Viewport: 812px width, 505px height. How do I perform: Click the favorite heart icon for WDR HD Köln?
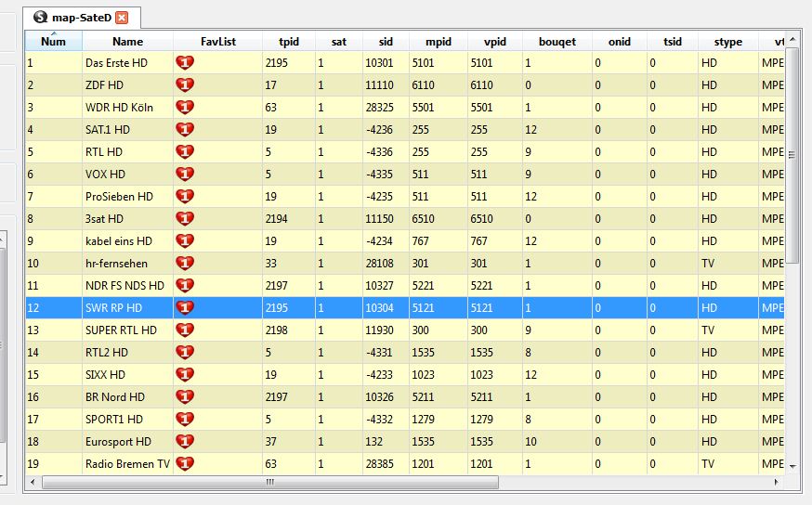(x=185, y=107)
